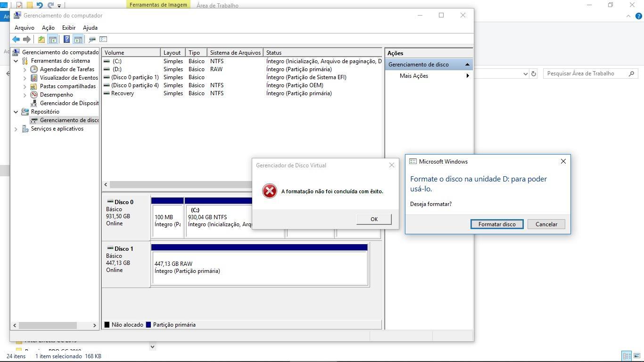The image size is (644, 362).
Task: Click the Undo icon in Explorer quick access toolbar
Action: pyautogui.click(x=40, y=5)
